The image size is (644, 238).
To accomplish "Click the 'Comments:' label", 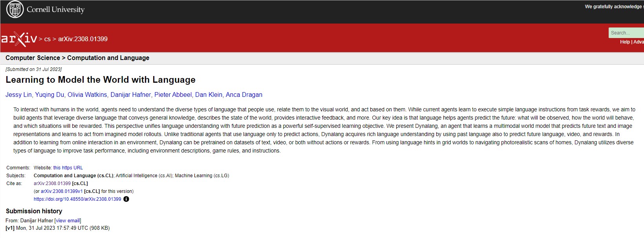I will click(x=18, y=168).
